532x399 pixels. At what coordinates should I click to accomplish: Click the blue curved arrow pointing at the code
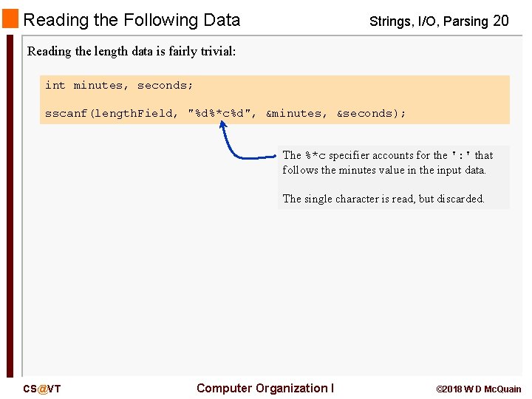click(238, 146)
